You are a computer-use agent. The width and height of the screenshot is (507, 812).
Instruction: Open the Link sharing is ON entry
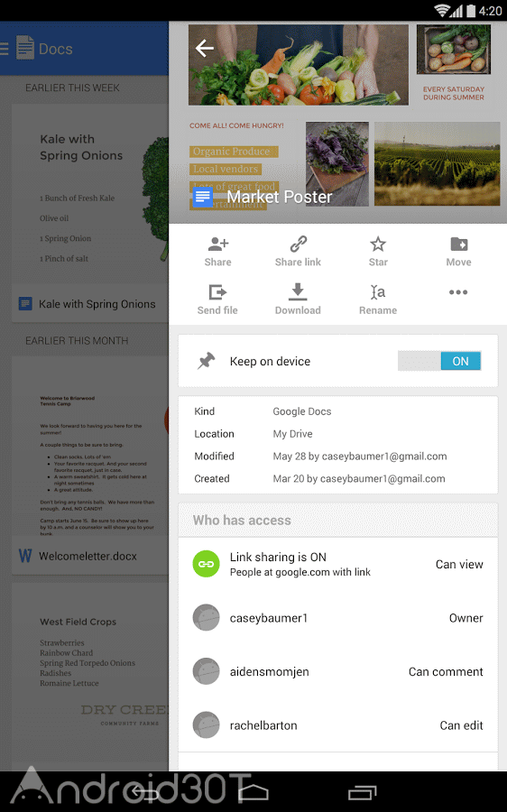[x=338, y=564]
